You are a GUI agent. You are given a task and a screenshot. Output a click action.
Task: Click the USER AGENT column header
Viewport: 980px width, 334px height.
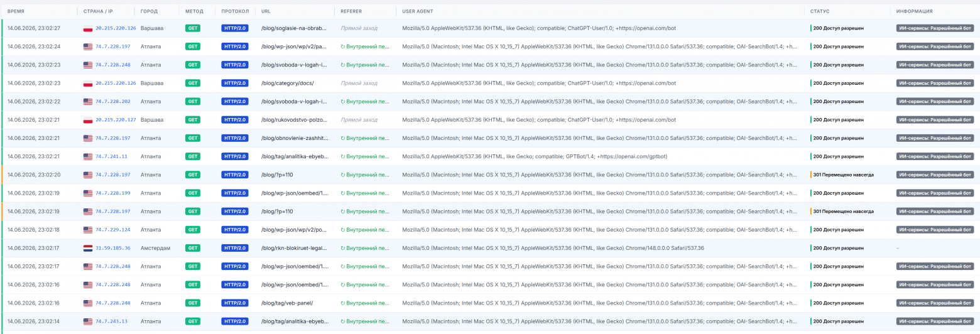[x=417, y=11]
